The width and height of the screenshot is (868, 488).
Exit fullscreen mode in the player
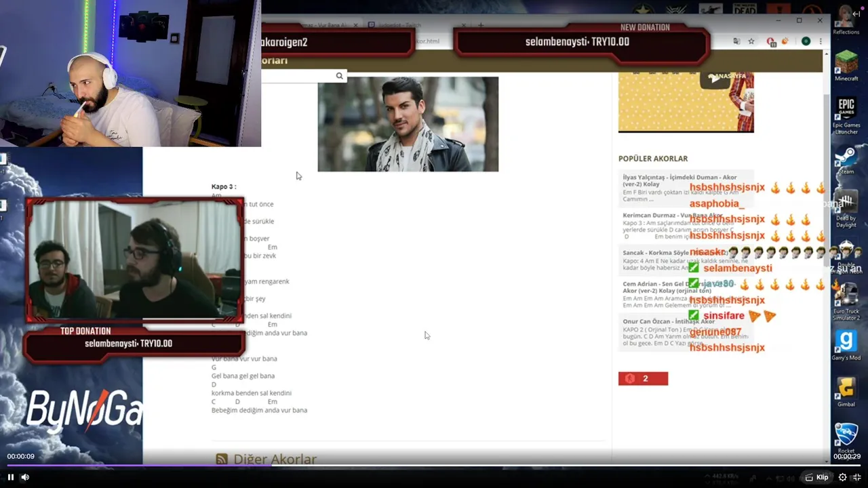coord(856,477)
